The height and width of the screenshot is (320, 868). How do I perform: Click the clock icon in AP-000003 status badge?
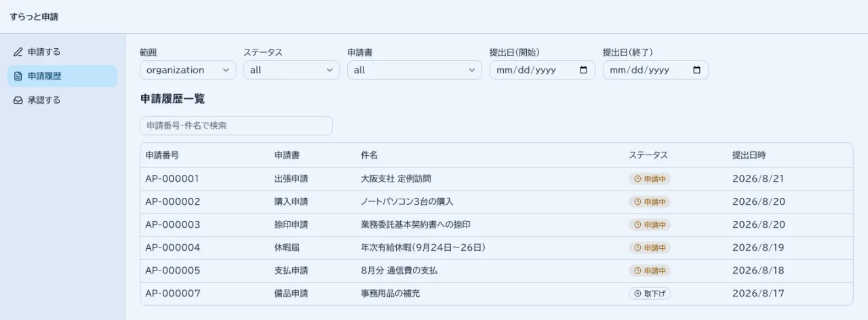point(637,225)
